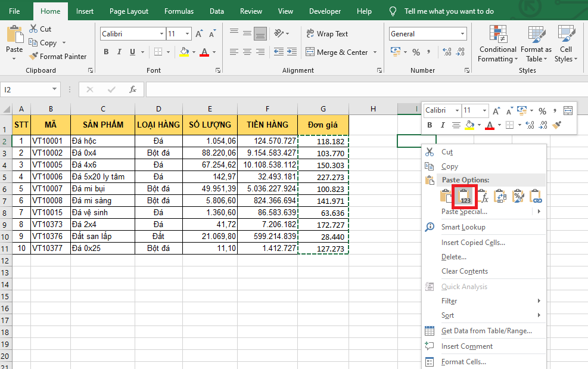Screen dimensions: 588x369
Task: Toggle Italic in the ribbon Font group
Action: coord(120,52)
